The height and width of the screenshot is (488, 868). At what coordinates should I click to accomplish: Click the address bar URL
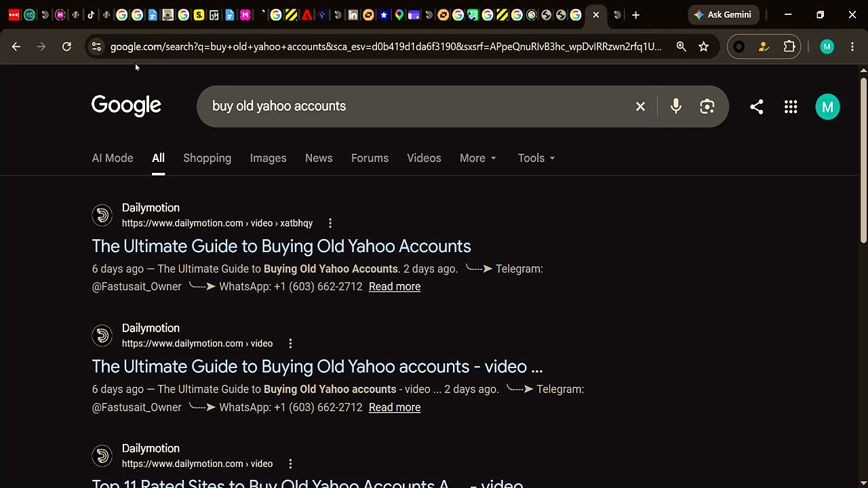coord(386,47)
